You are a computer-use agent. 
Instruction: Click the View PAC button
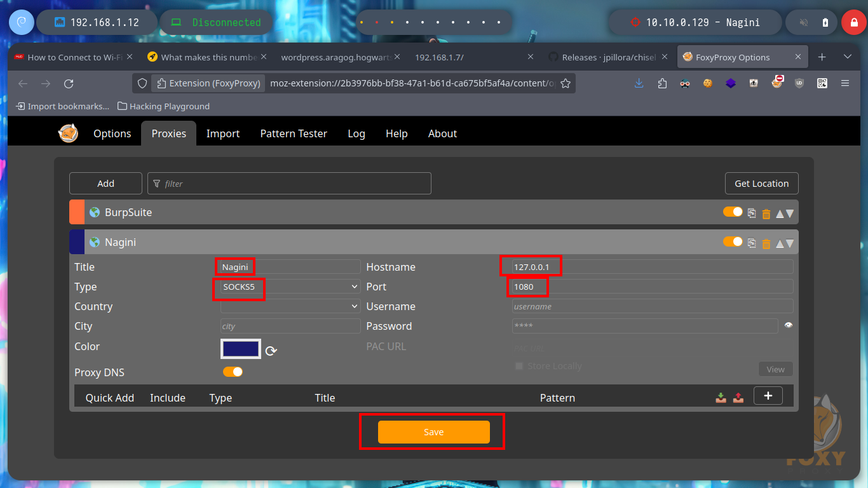click(x=776, y=369)
